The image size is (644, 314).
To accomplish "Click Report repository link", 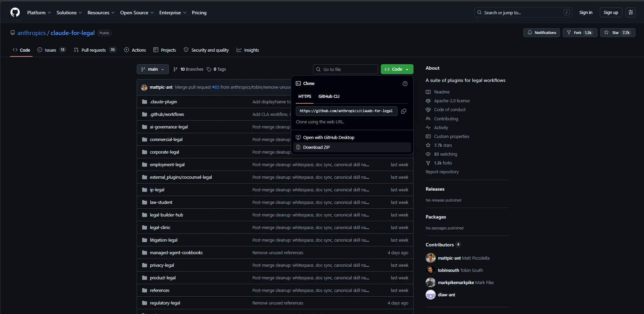I will pyautogui.click(x=442, y=172).
